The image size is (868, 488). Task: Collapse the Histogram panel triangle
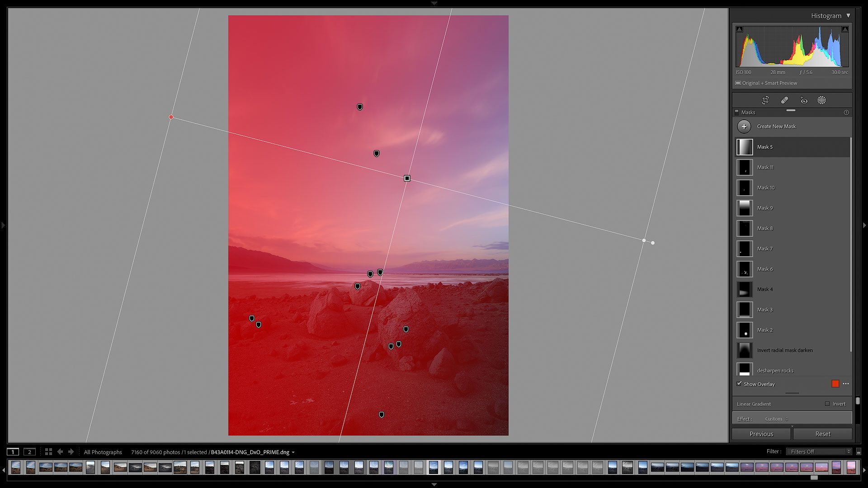849,15
